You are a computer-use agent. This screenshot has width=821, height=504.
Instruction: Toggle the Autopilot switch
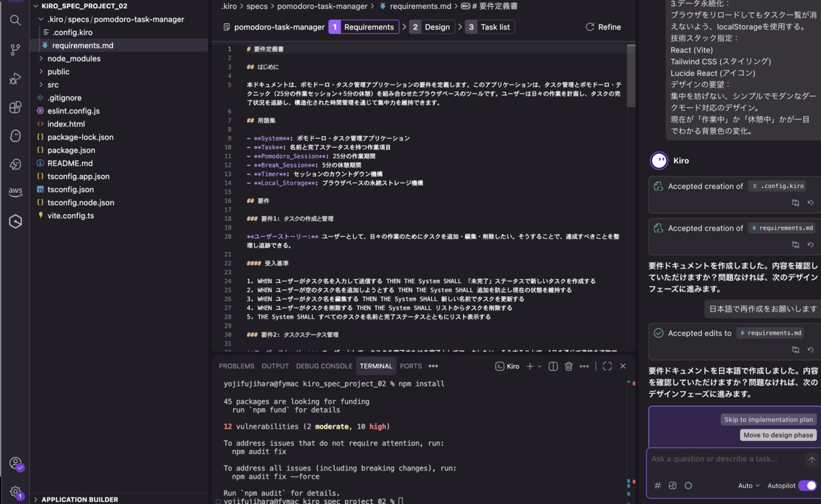point(807,486)
